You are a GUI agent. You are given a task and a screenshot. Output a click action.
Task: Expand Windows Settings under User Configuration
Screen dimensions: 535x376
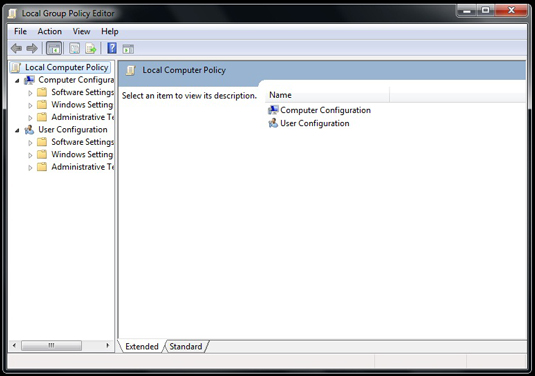click(x=30, y=155)
